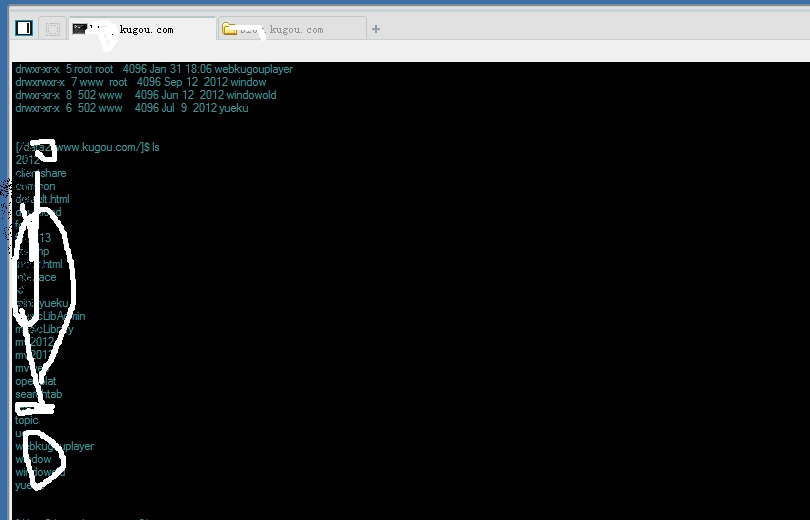Screen dimensions: 810x520
Task: Click miniyueku in the ls output
Action: (41, 303)
